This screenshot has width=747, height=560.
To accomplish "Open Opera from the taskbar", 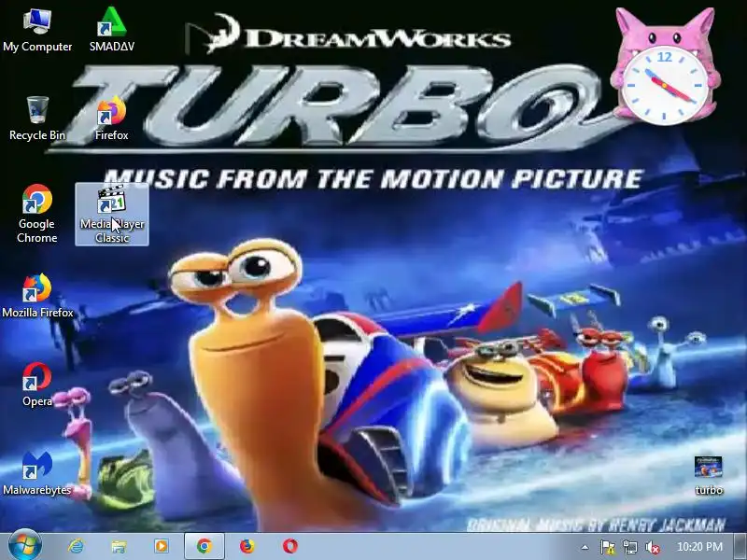I will coord(290,546).
